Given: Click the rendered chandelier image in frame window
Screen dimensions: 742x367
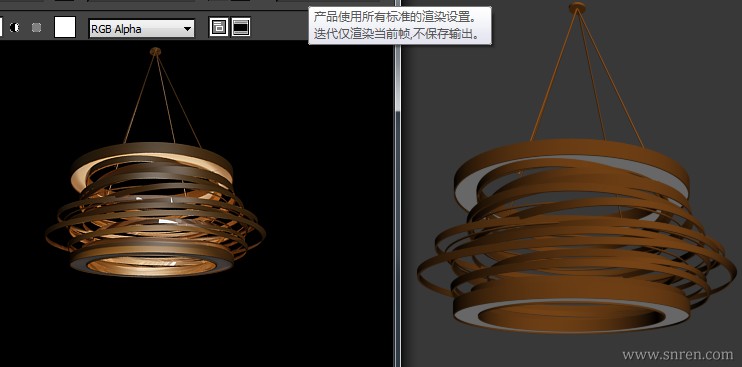Looking at the screenshot, I should click(155, 163).
